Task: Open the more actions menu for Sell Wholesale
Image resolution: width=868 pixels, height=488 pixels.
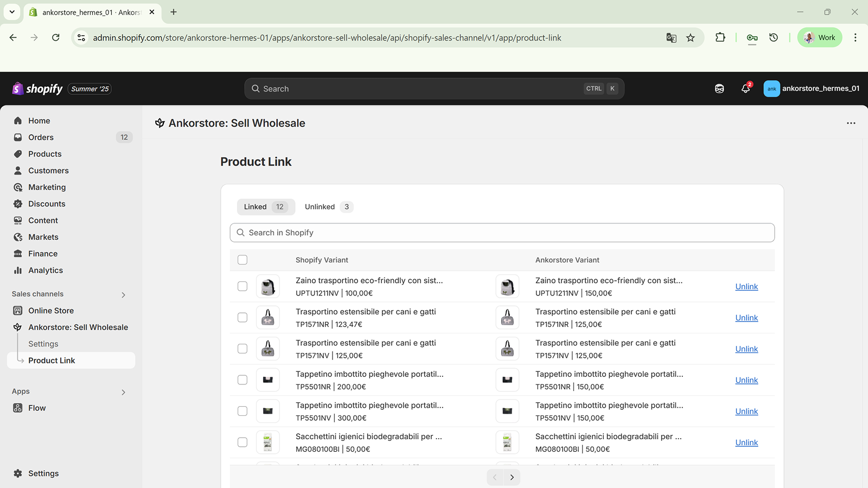Action: coord(851,123)
